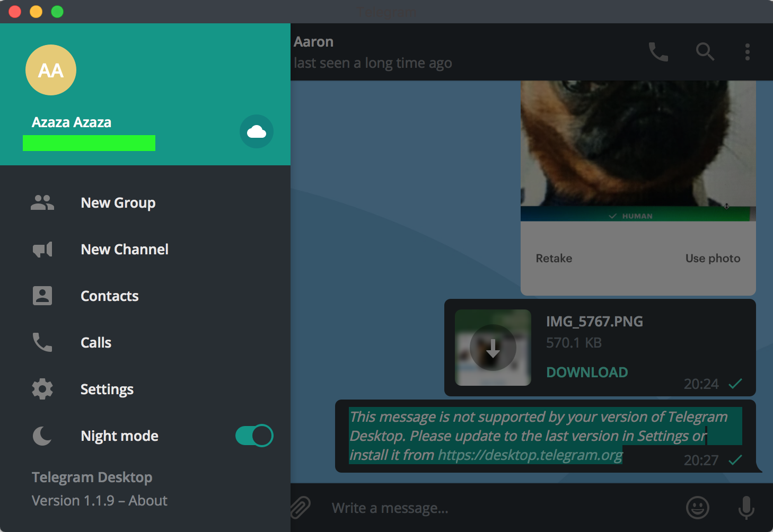The height and width of the screenshot is (532, 773).
Task: Start a call with Aaron via header phone icon
Action: (x=658, y=52)
